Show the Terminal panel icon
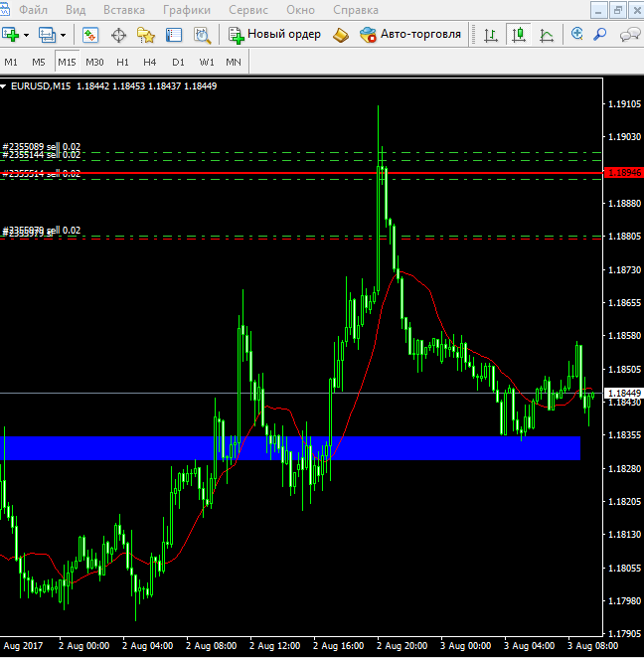The height and width of the screenshot is (658, 644). [174, 35]
